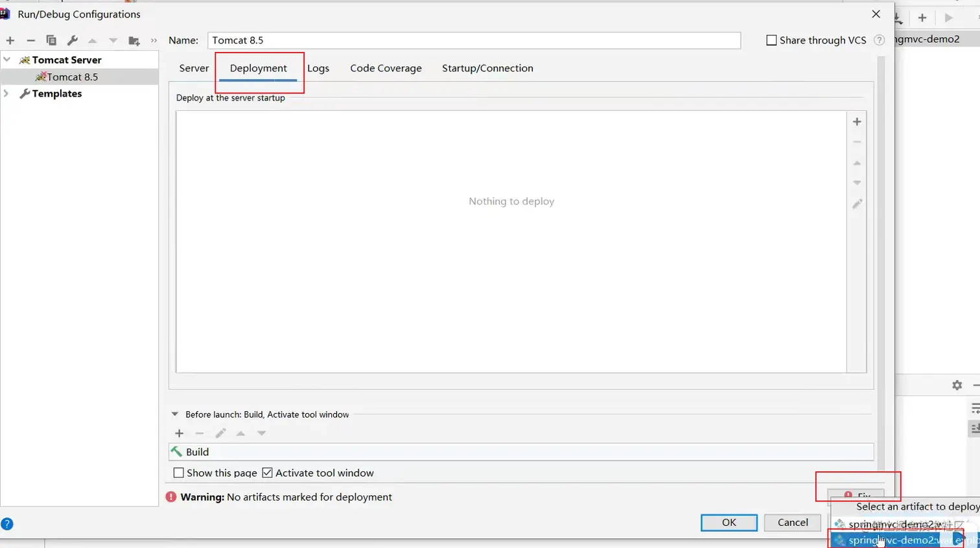Switch to the Server tab

pyautogui.click(x=194, y=68)
